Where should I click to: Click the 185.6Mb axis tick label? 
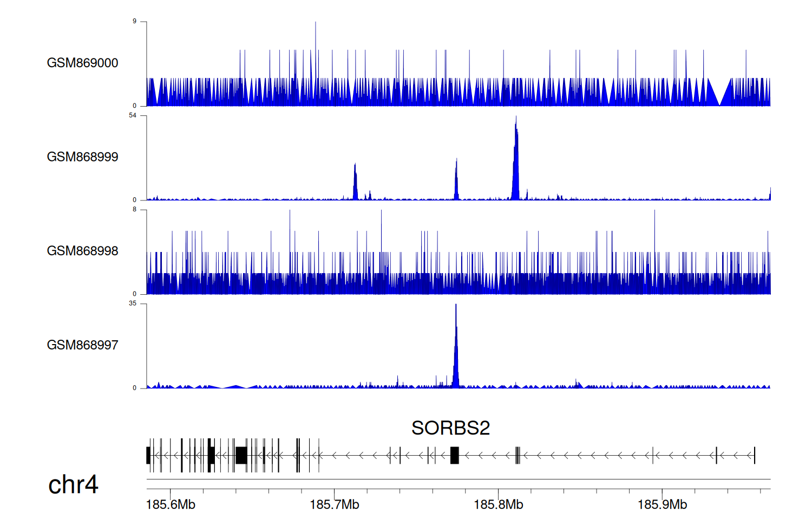point(171,505)
